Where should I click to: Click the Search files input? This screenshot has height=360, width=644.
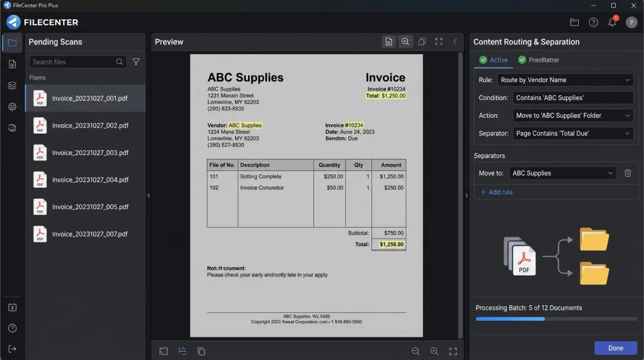tap(78, 61)
